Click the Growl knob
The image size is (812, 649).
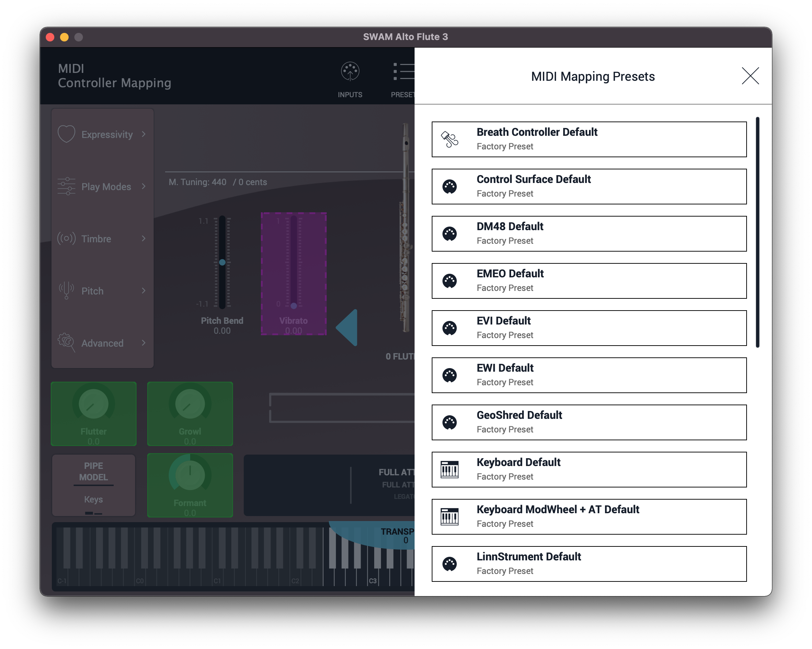(x=190, y=404)
